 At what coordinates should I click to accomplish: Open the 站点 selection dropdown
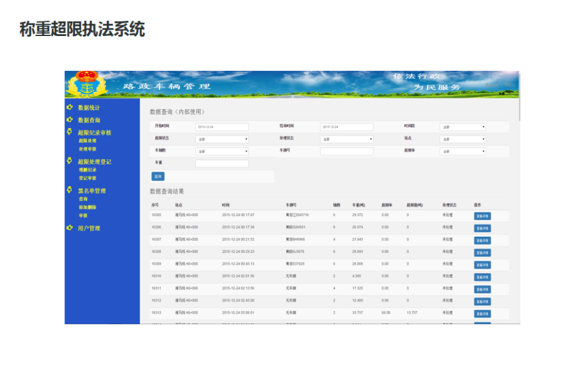pyautogui.click(x=462, y=139)
